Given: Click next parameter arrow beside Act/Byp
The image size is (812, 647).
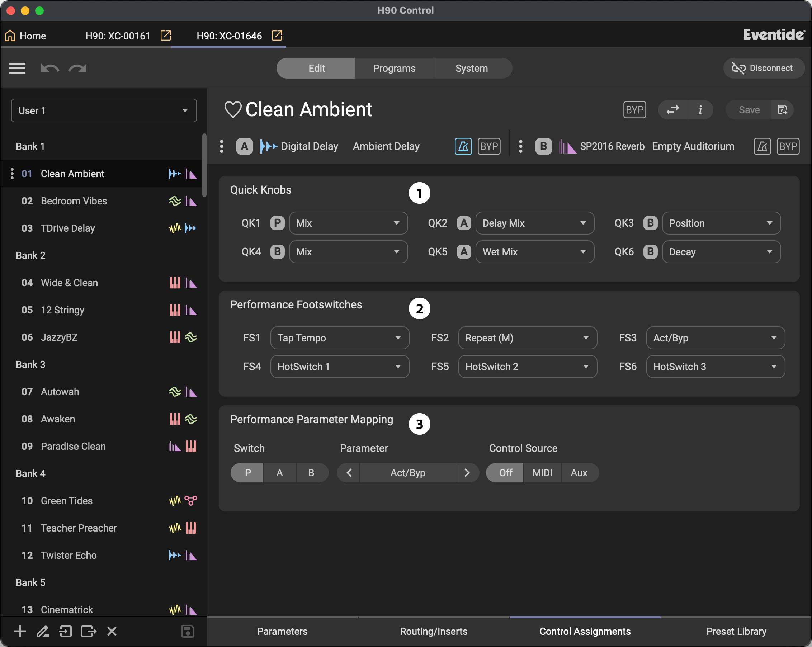Looking at the screenshot, I should [467, 473].
